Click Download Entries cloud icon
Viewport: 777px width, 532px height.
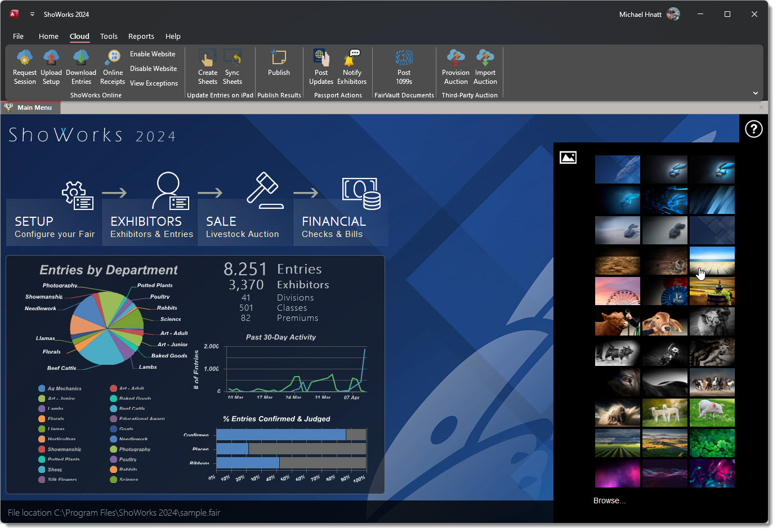click(x=81, y=58)
